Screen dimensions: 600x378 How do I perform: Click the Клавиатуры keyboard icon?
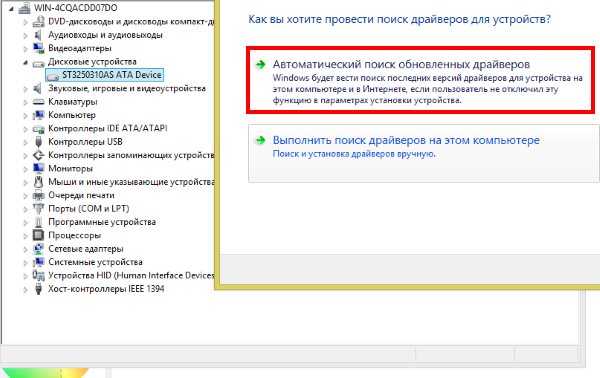click(x=38, y=102)
